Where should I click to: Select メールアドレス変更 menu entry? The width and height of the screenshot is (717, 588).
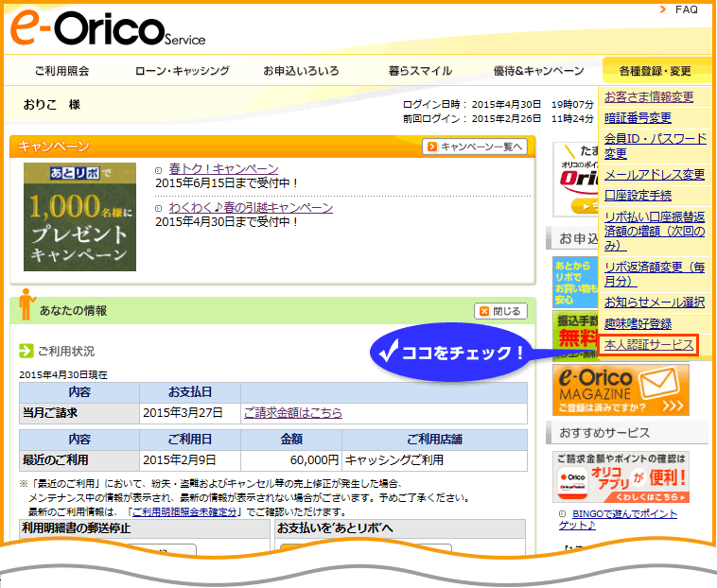click(655, 175)
